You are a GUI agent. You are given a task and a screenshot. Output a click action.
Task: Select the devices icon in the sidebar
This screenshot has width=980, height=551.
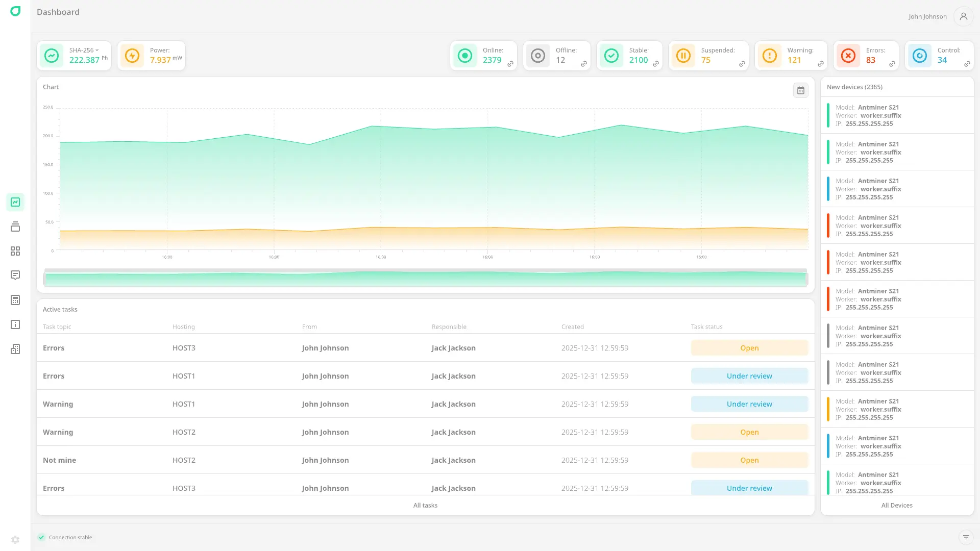[15, 227]
